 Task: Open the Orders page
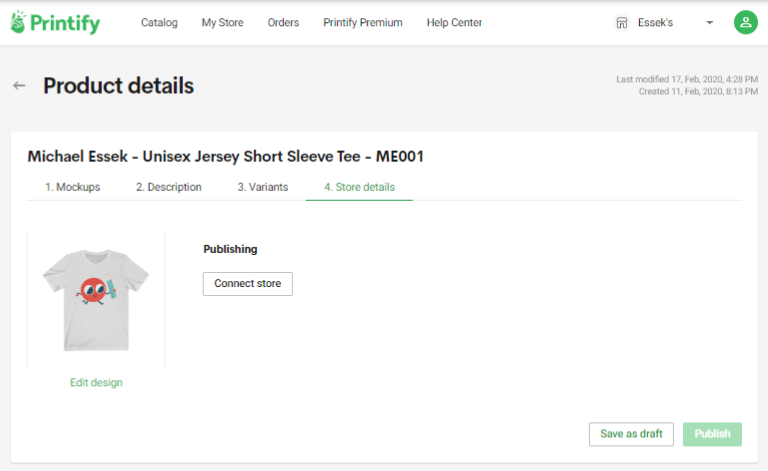pos(283,23)
